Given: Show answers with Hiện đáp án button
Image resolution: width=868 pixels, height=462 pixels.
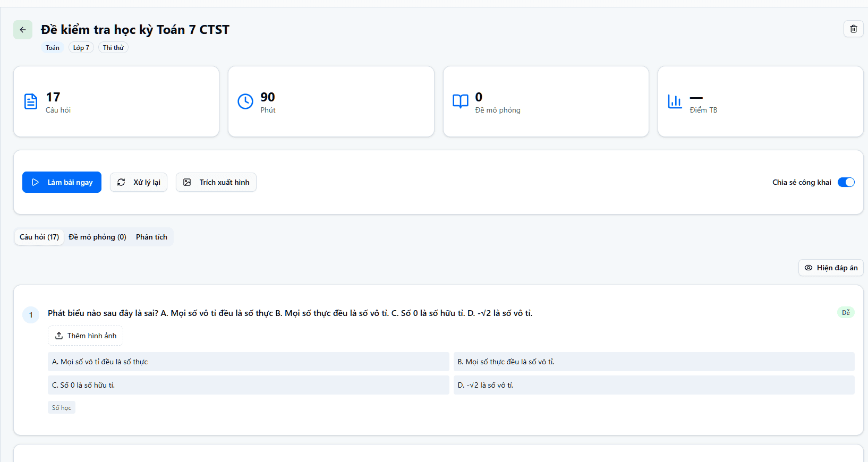Looking at the screenshot, I should [831, 268].
